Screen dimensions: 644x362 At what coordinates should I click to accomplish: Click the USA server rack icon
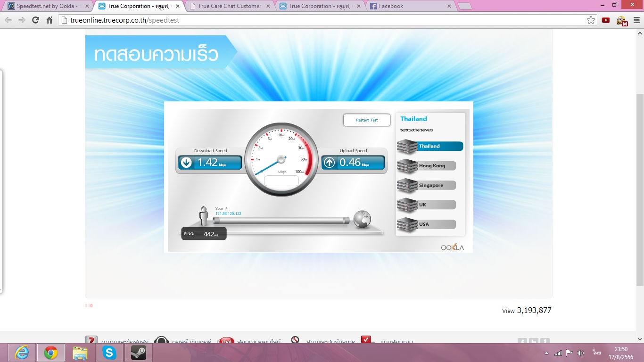[407, 225]
